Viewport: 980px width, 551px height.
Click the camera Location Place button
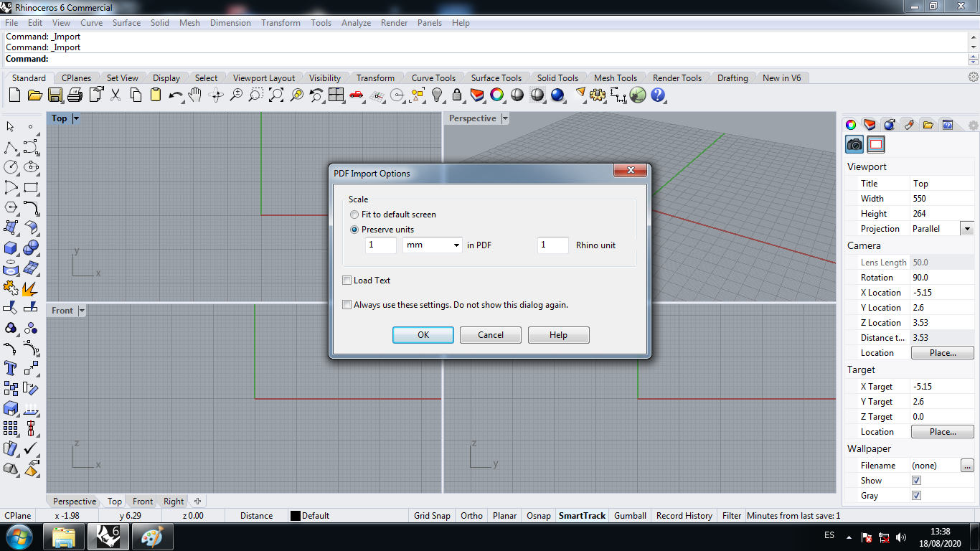tap(943, 353)
